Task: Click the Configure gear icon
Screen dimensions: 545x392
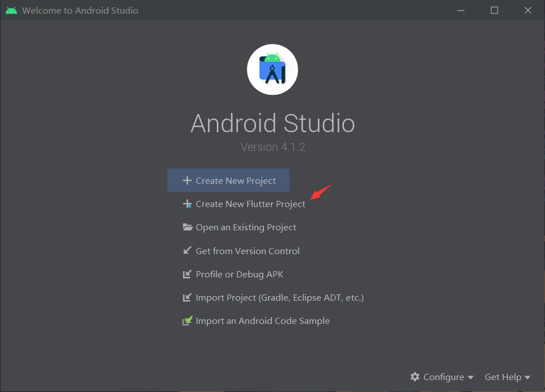Action: coord(415,377)
